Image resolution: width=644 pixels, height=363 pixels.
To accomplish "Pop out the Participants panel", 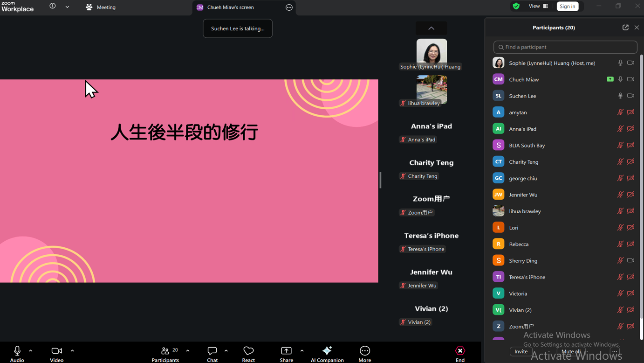I will point(625,28).
